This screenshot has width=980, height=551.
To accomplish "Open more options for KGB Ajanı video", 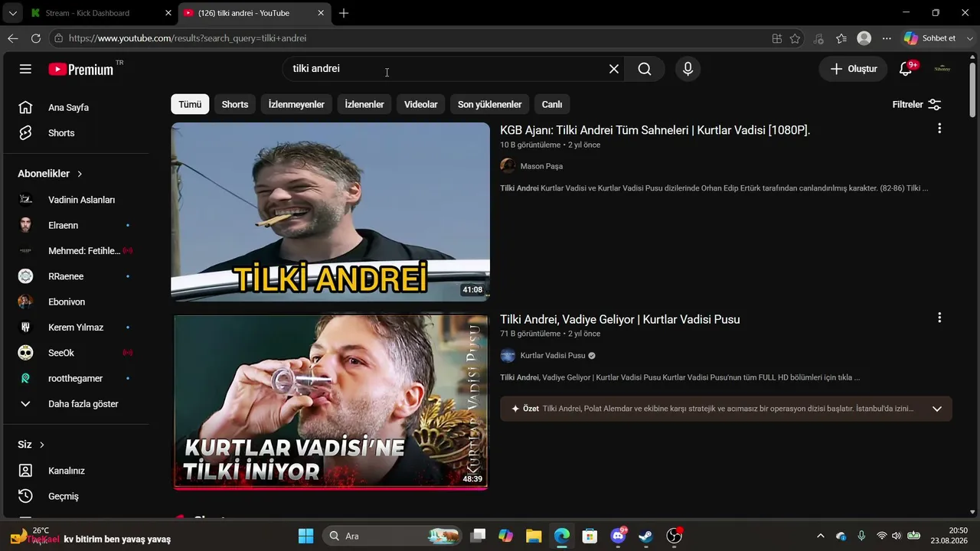I will 939,129.
